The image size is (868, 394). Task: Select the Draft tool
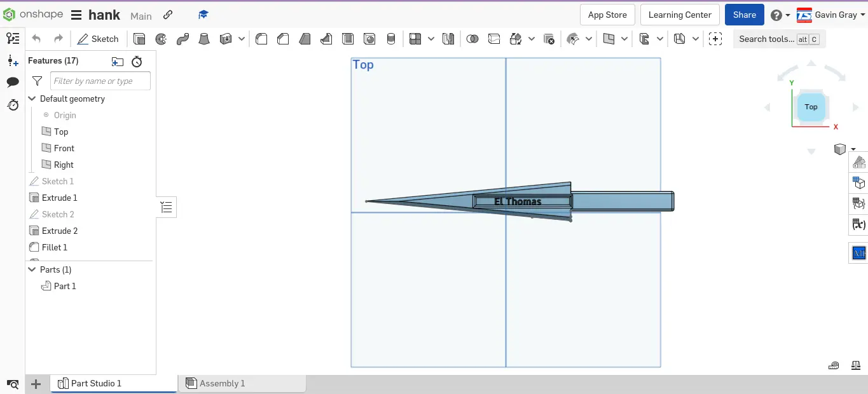(x=305, y=39)
